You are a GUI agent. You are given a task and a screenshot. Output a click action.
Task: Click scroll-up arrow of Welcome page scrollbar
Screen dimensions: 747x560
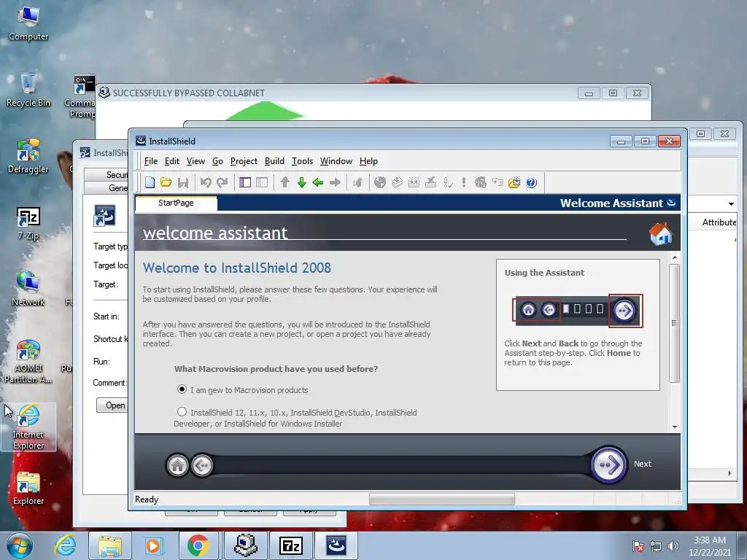click(675, 257)
